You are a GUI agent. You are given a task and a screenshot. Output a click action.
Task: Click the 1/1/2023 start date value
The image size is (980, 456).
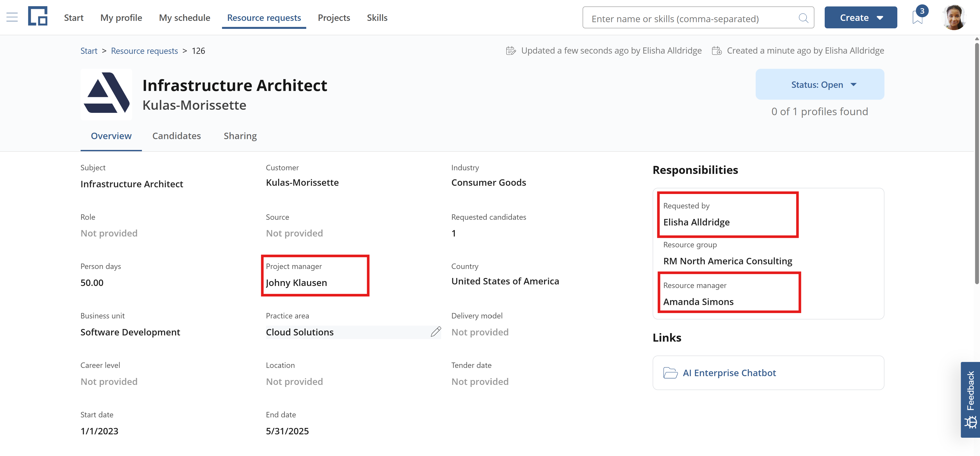99,431
